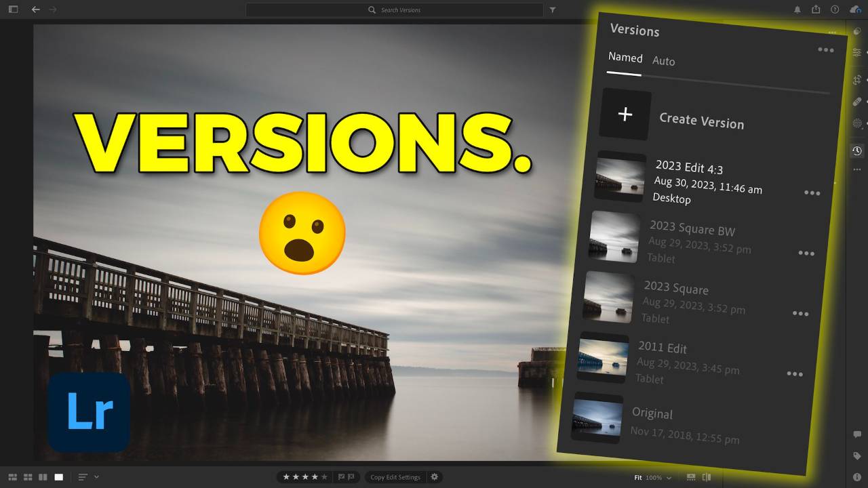Select the Named tab in Versions panel
The image size is (868, 488).
pyautogui.click(x=624, y=58)
